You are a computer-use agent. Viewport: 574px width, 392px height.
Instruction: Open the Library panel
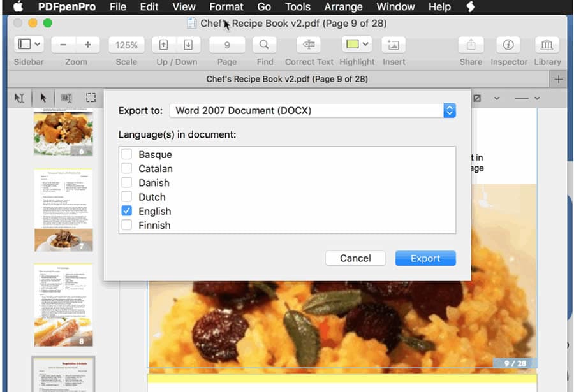point(547,45)
